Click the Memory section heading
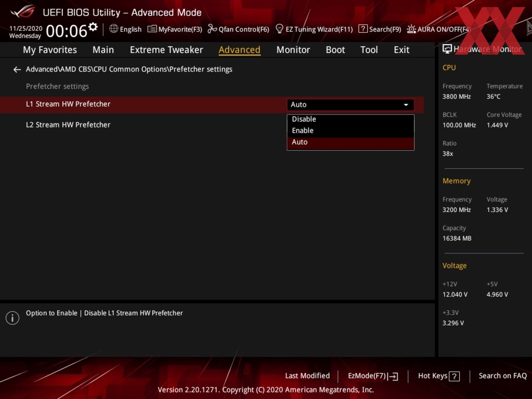The width and height of the screenshot is (532, 399). pos(457,181)
